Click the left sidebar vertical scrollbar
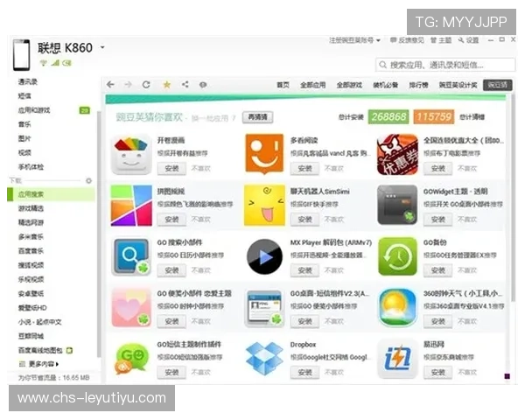The width and height of the screenshot is (525, 420). (98, 234)
